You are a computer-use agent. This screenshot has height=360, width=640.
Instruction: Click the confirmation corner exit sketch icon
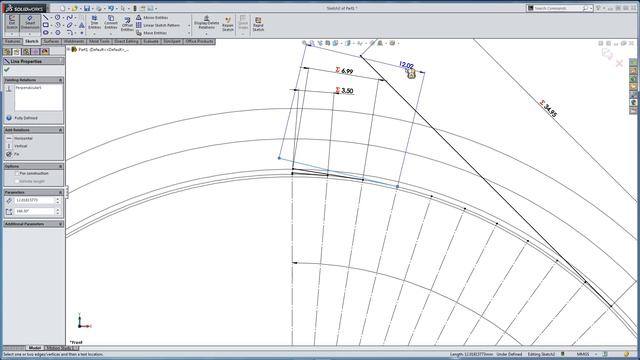(x=607, y=54)
